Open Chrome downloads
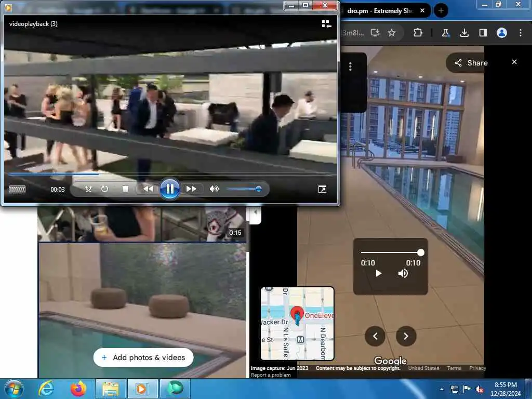 pyautogui.click(x=464, y=33)
